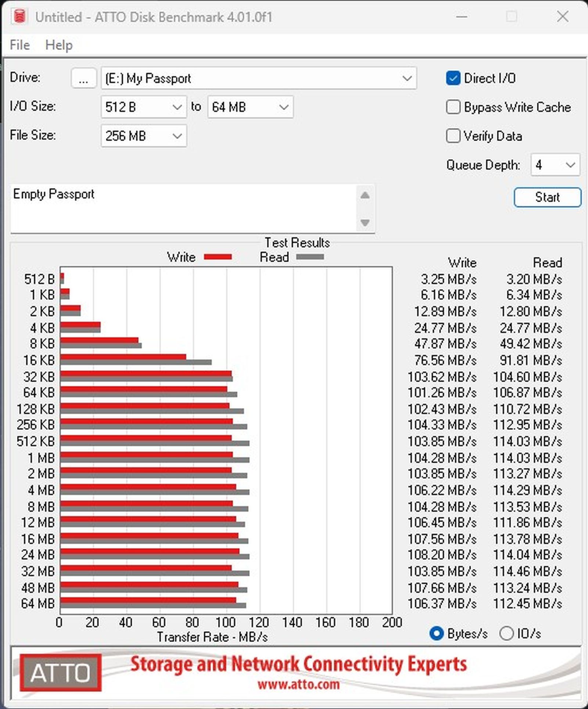Expand the I/O Size start dropdown
Viewport: 588px width, 709px height.
click(144, 107)
